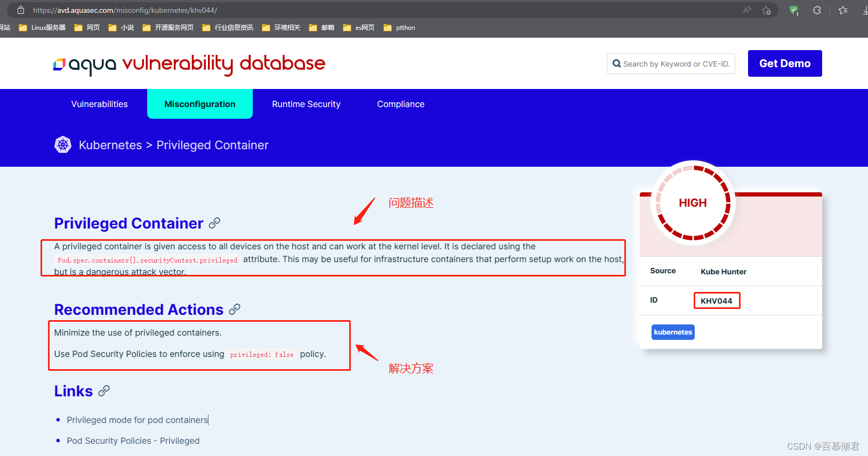Click the kubernetes tag badge
Screen dimensions: 868x456
coord(673,332)
